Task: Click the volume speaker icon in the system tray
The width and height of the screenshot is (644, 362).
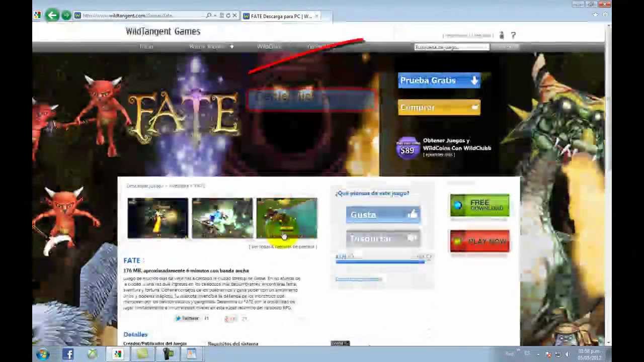Action: coord(567,354)
